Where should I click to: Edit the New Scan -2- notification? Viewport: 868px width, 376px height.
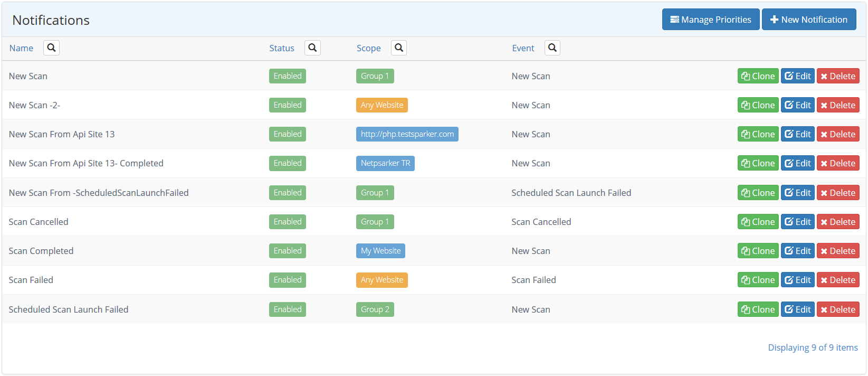pos(797,105)
